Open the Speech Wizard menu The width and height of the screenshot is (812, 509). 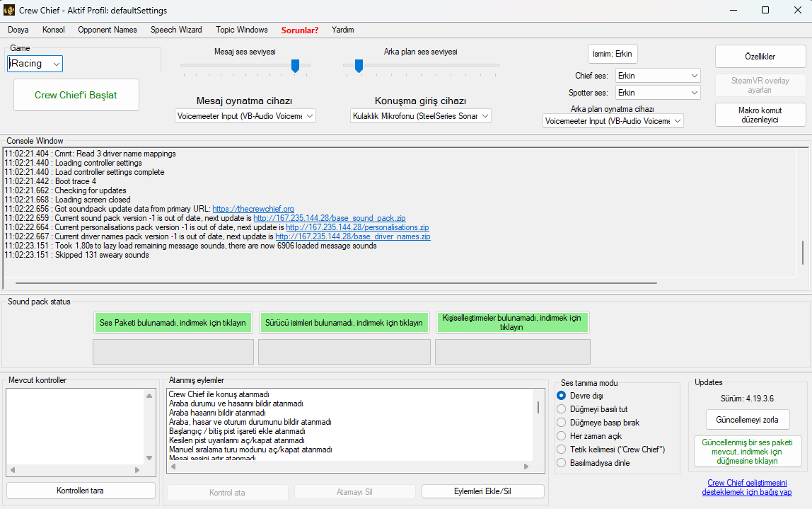pos(176,30)
